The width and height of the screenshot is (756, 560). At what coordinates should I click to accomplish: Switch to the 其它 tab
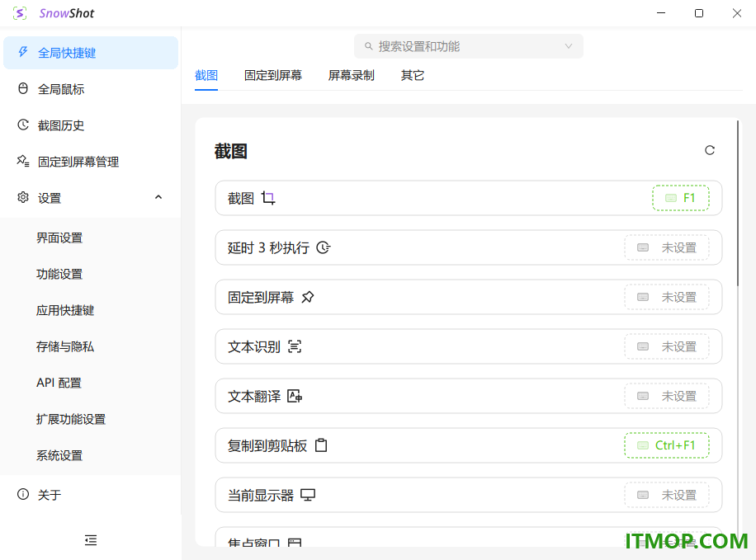pos(412,75)
